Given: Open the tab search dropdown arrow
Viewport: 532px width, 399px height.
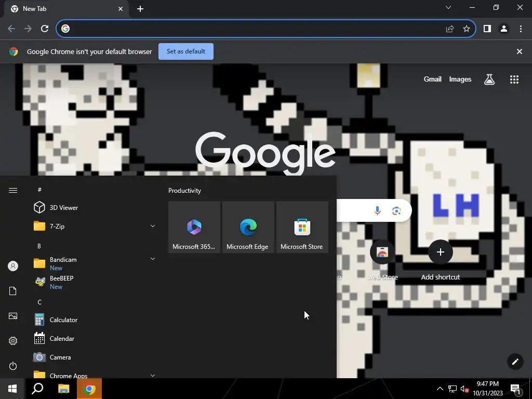Looking at the screenshot, I should (x=448, y=7).
